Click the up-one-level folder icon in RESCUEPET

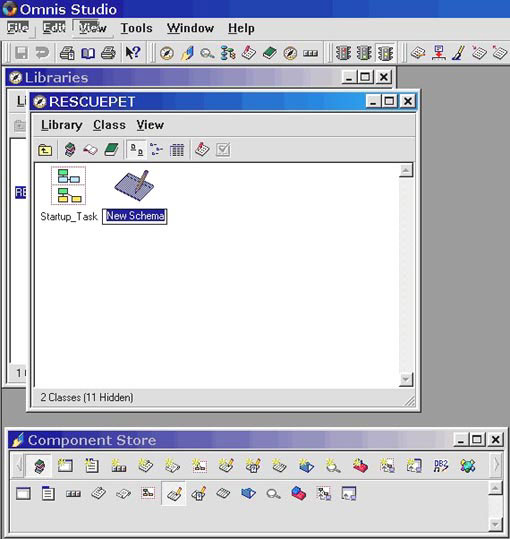point(45,150)
